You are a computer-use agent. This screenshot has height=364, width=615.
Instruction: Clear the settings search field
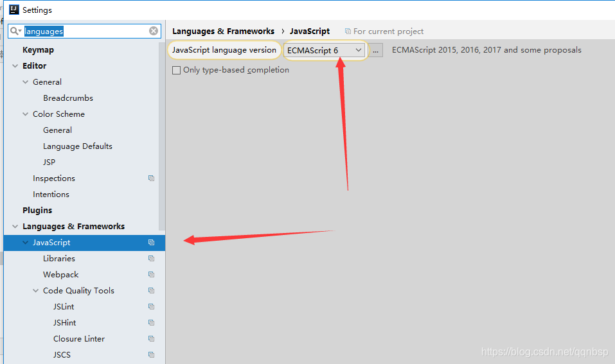click(154, 31)
